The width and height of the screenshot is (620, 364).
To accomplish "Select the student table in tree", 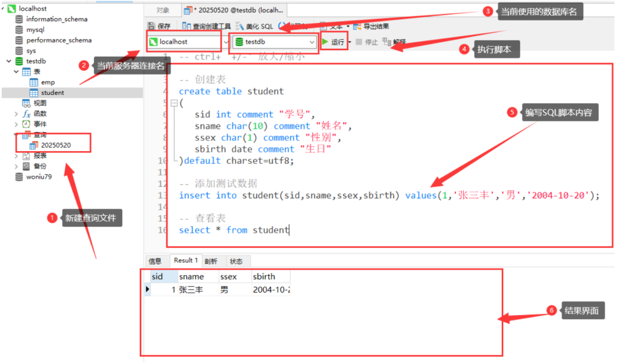I will (52, 93).
